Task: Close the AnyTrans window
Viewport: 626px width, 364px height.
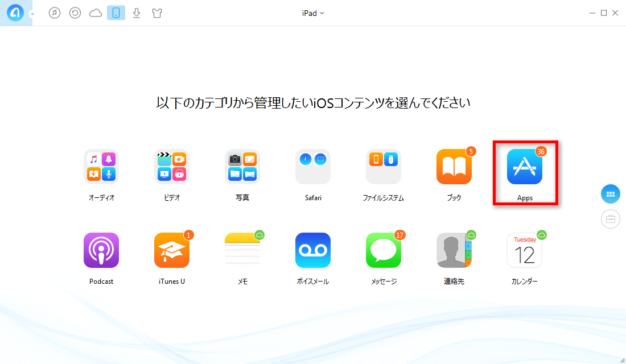Action: pos(615,13)
